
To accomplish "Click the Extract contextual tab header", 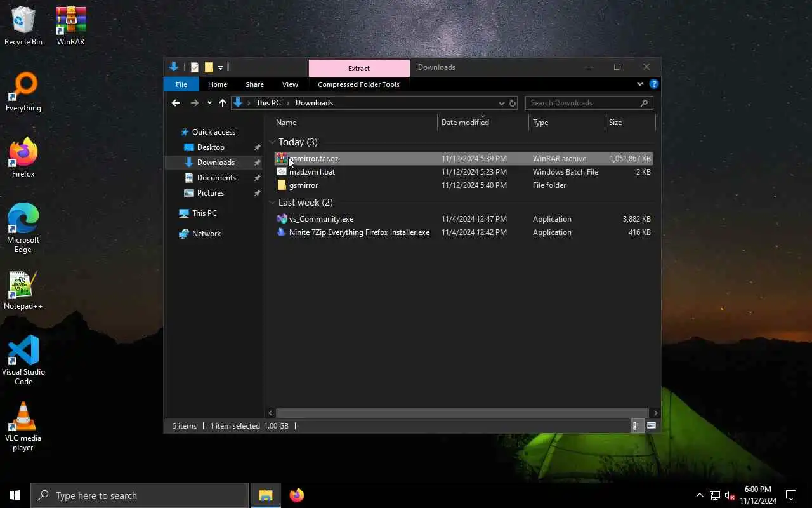I will [x=359, y=68].
